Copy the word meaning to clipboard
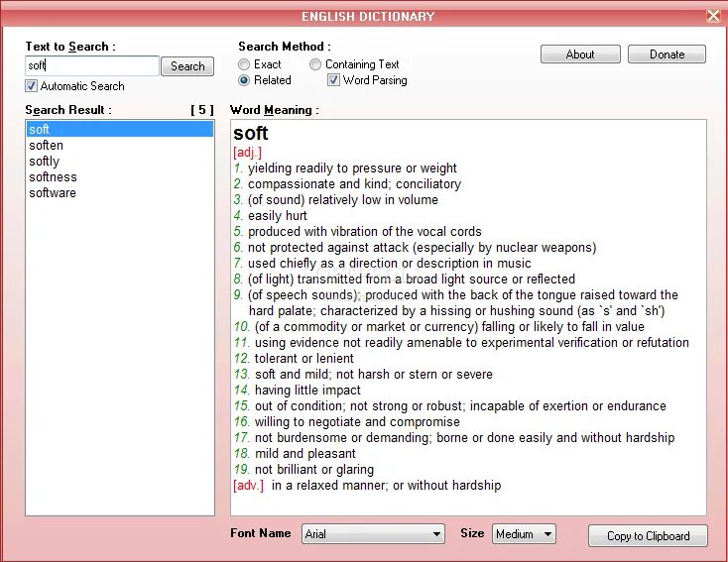The image size is (728, 562). tap(648, 536)
